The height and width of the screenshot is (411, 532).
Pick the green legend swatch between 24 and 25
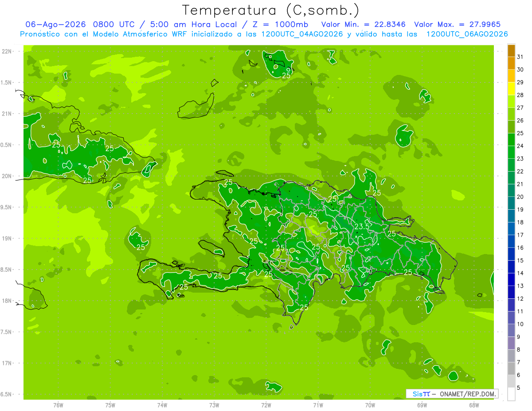[x=512, y=140]
